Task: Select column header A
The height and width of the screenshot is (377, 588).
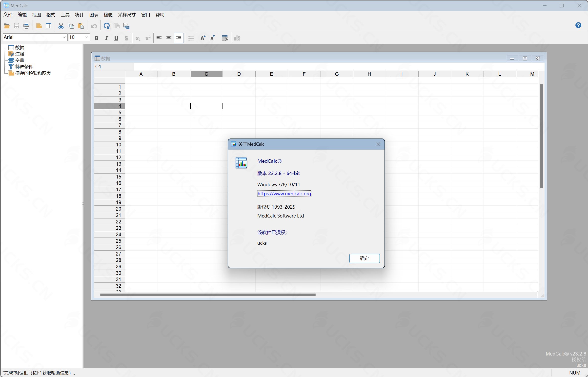Action: click(x=141, y=74)
